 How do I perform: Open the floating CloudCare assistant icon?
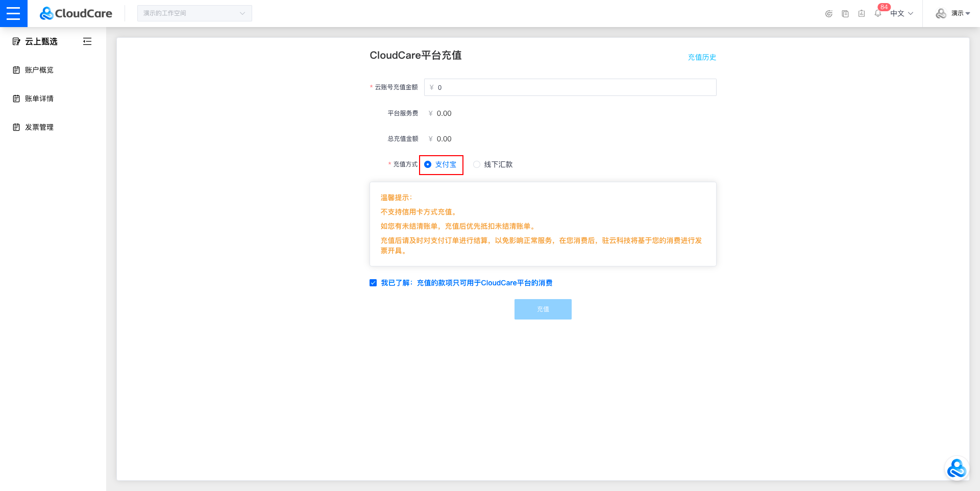click(957, 468)
